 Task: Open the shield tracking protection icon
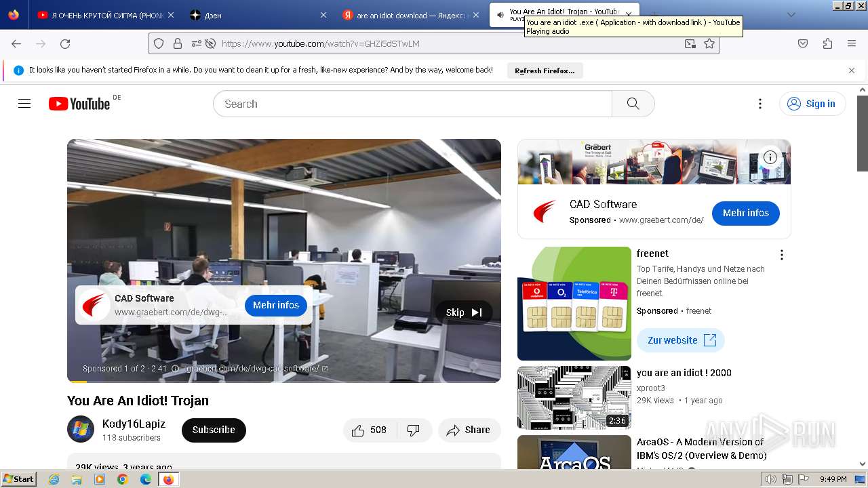click(x=159, y=43)
